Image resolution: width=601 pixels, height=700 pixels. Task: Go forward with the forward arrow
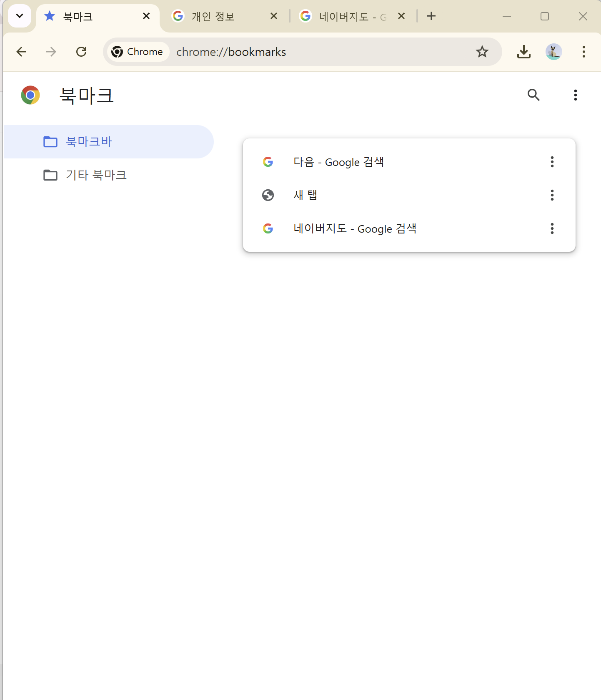click(x=51, y=52)
